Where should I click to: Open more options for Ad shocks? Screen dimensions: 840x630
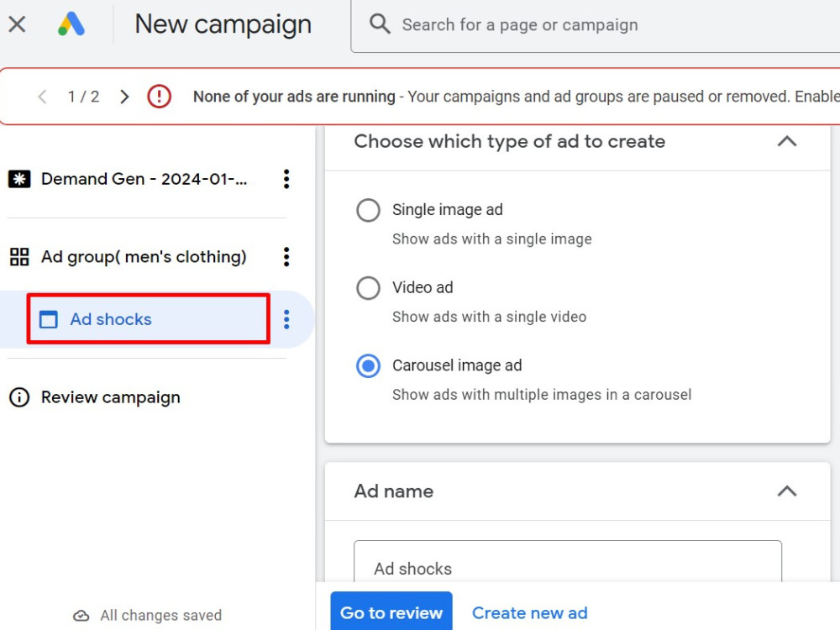(286, 319)
